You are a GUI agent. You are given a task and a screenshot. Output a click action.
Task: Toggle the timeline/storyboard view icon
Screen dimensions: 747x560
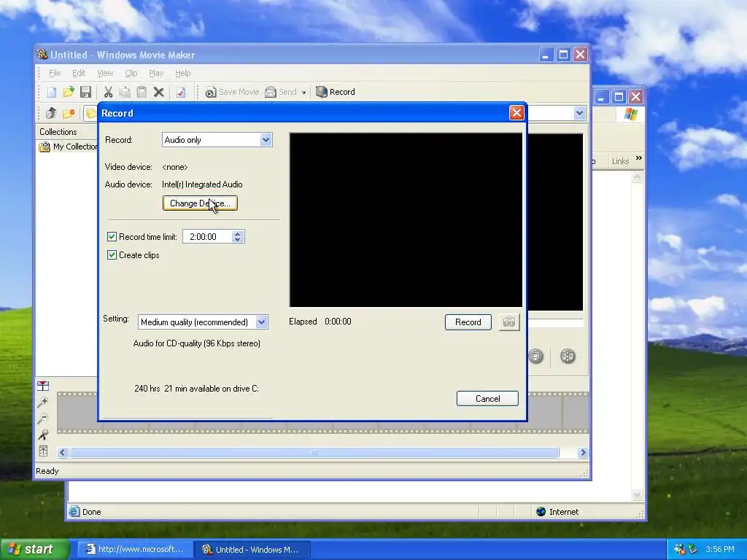43,386
